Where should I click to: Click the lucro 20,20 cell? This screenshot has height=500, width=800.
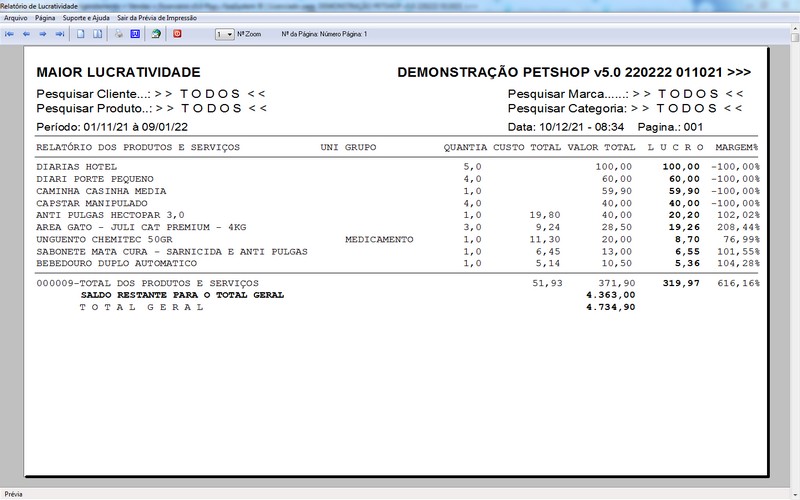click(684, 215)
